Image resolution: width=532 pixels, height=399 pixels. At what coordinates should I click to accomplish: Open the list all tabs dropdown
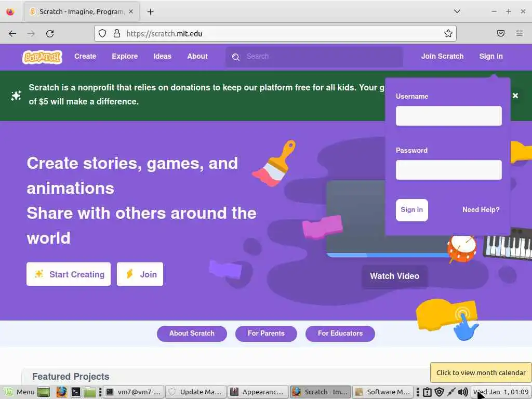(457, 11)
